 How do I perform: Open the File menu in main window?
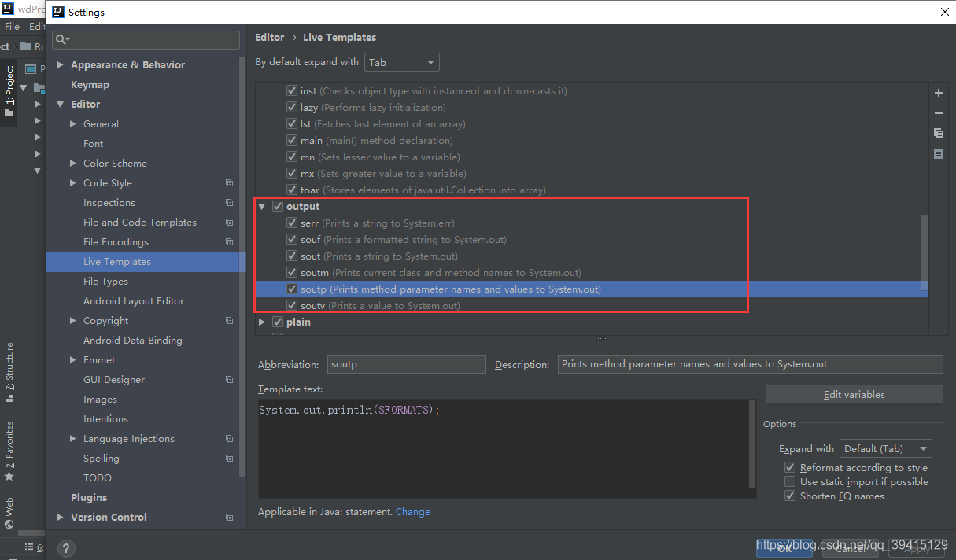(x=12, y=27)
